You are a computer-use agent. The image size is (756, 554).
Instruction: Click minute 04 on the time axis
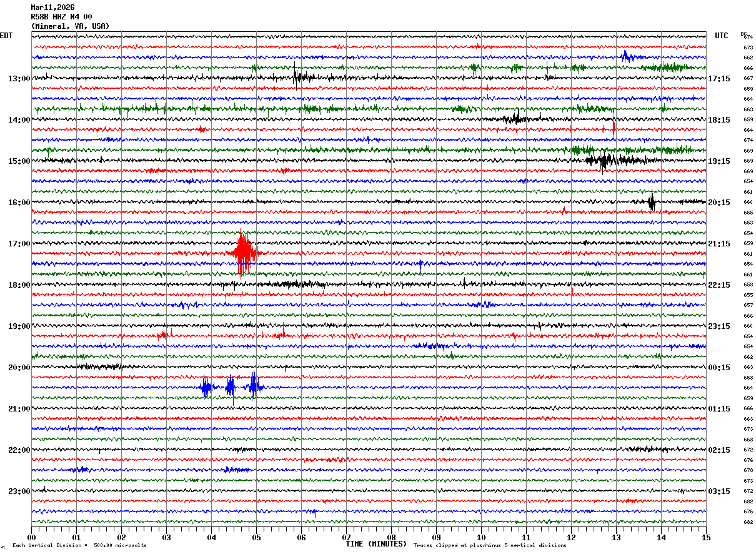coord(211,537)
